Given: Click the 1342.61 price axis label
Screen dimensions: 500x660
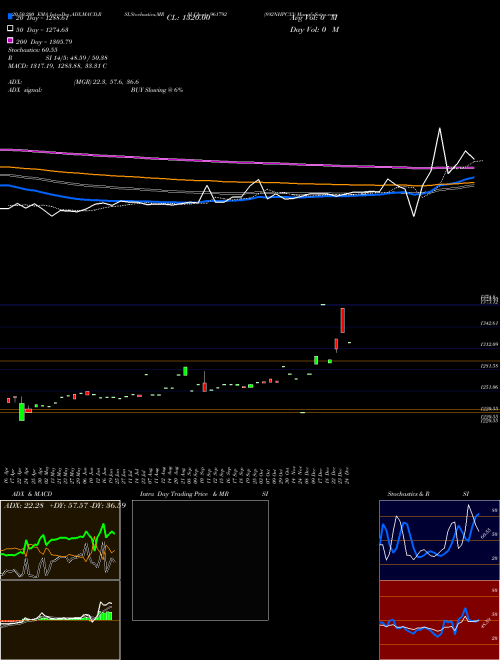Looking at the screenshot, I should point(489,323).
